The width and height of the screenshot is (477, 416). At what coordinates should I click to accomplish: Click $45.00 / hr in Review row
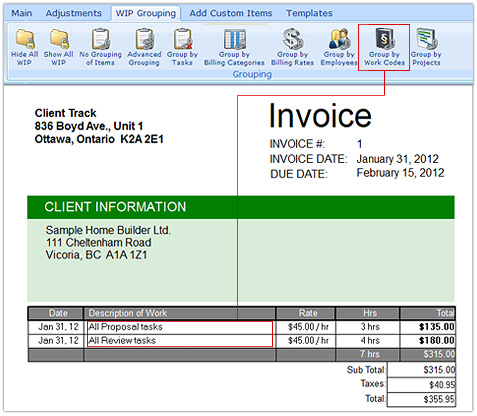[306, 341]
